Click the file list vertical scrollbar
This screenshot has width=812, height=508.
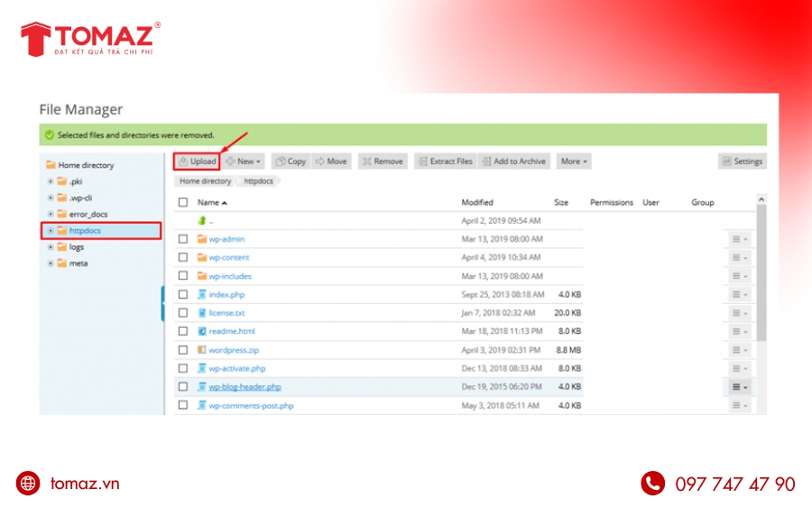pyautogui.click(x=761, y=271)
